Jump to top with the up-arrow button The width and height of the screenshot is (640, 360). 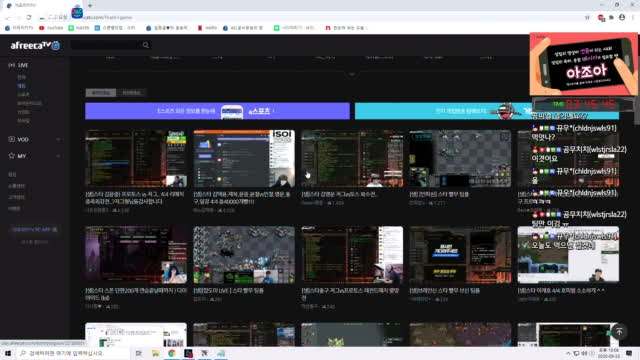pos(619,331)
